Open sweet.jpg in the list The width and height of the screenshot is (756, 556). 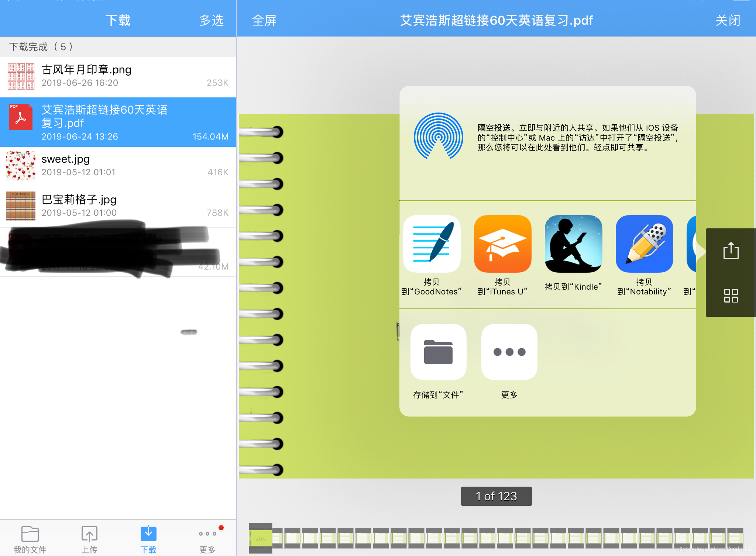pyautogui.click(x=118, y=166)
